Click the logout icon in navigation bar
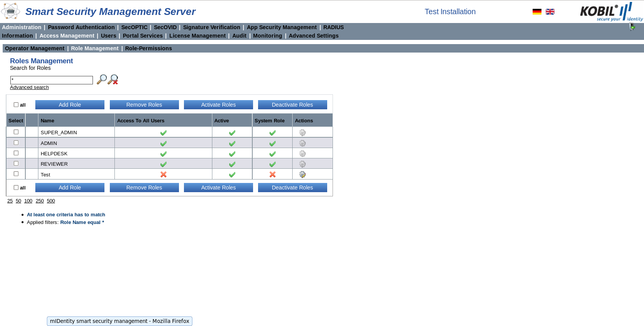644x326 pixels. point(632,27)
